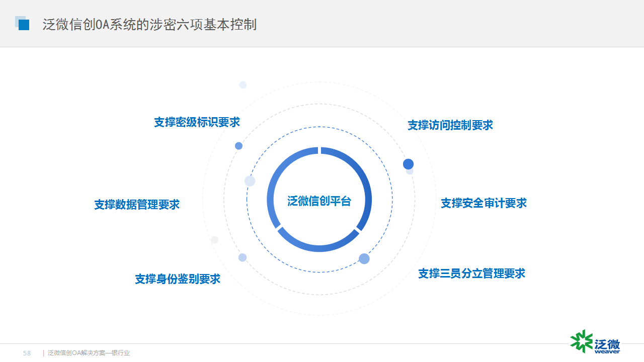Image resolution: width=644 pixels, height=362 pixels.
Task: Click page number 58 in footer
Action: tap(27, 353)
